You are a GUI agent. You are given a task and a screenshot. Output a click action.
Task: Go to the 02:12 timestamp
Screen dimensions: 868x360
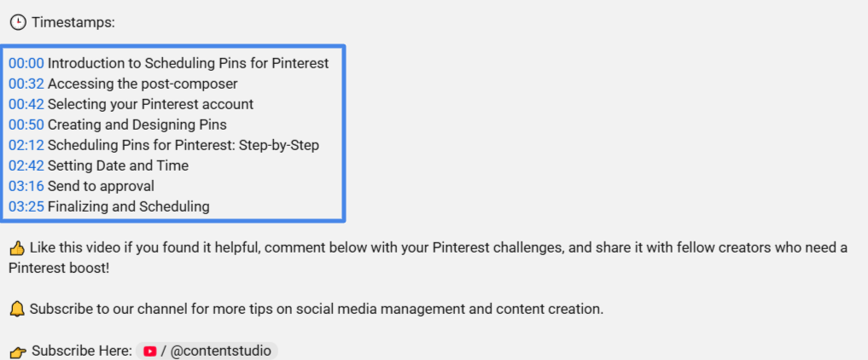[x=26, y=145]
